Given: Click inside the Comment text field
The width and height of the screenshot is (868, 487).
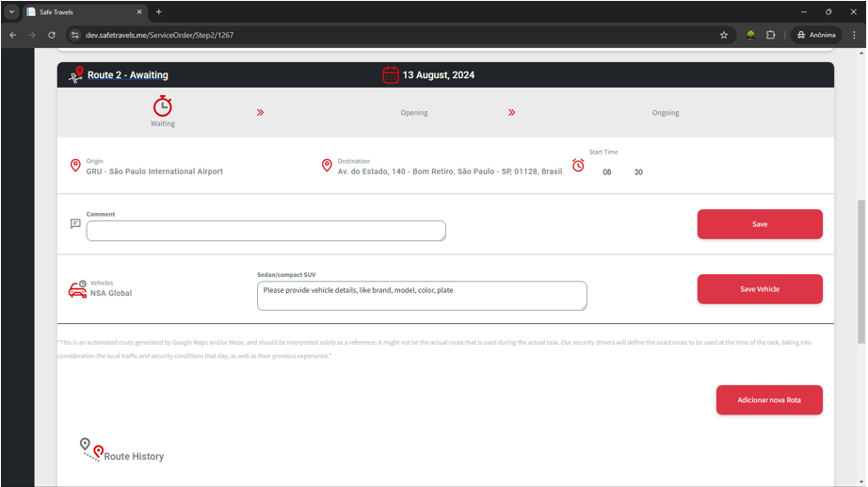Looking at the screenshot, I should tap(265, 231).
